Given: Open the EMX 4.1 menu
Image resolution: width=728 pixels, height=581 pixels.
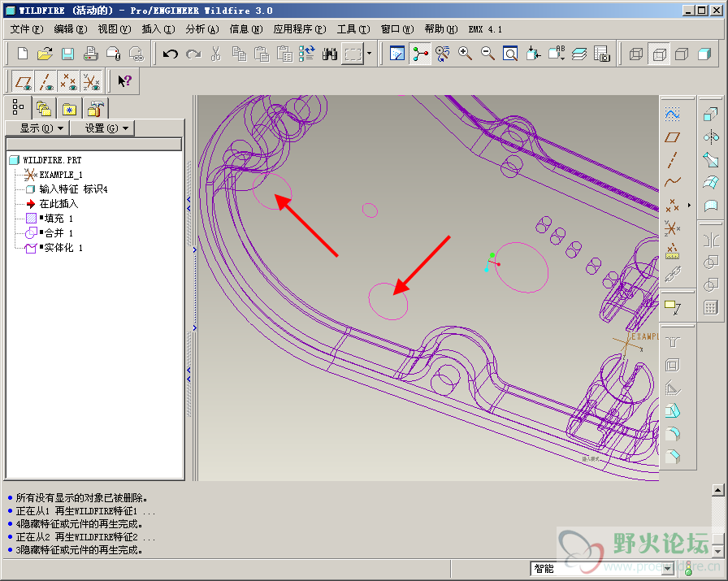Looking at the screenshot, I should pos(485,29).
